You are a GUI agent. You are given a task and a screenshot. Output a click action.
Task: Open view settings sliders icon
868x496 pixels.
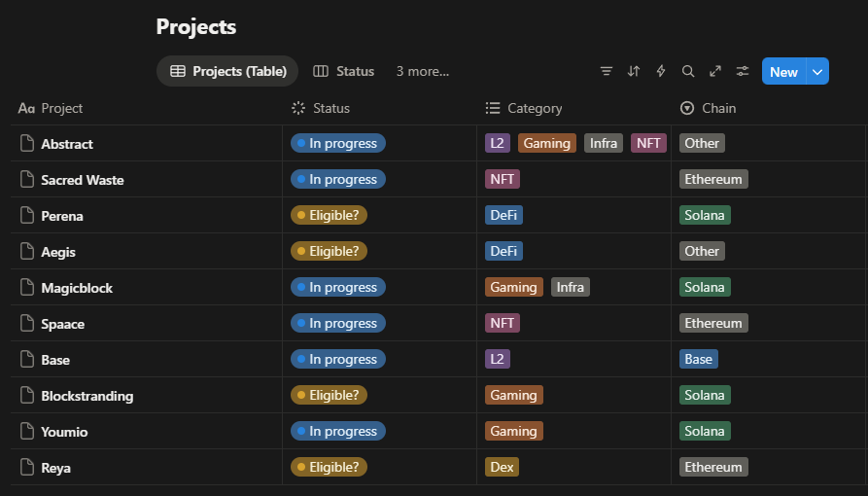click(x=743, y=71)
